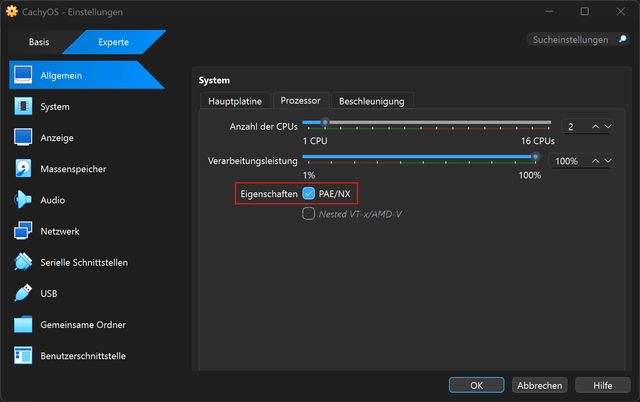The width and height of the screenshot is (640, 402).
Task: Disable the PAE/NX checkbox
Action: (309, 193)
